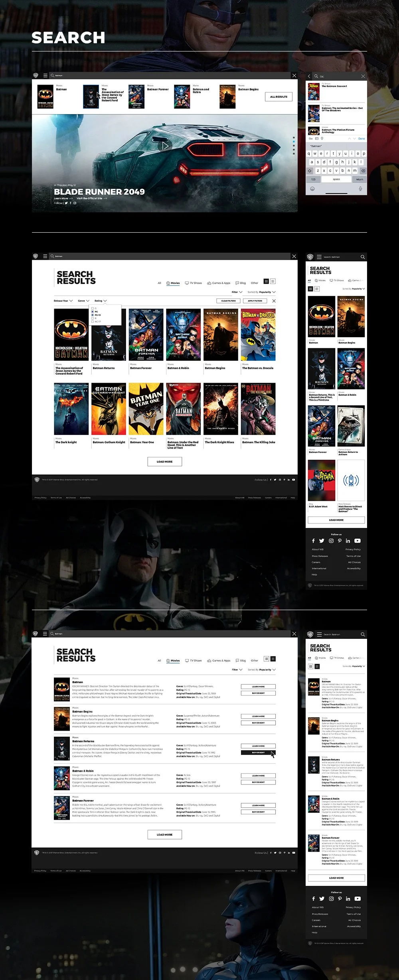399x980 pixels.
Task: Open Sorted By Popularity on mobile poster-grid screen
Action: pos(354,288)
